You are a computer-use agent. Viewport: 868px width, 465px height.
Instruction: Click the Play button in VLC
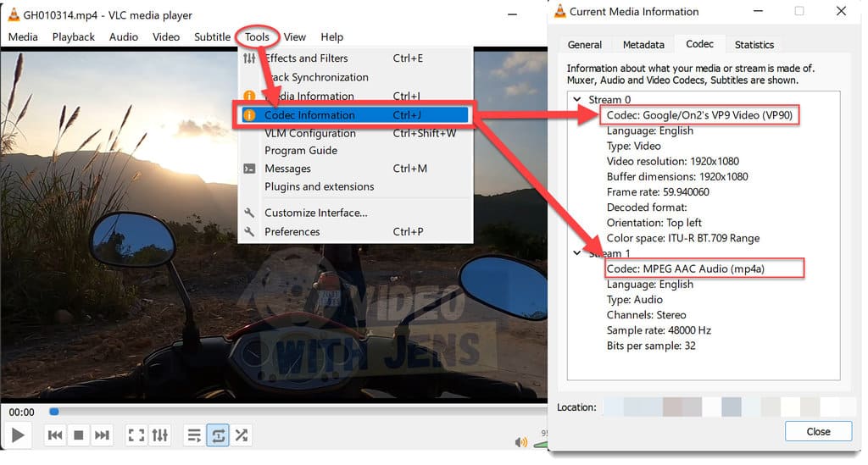click(x=18, y=435)
